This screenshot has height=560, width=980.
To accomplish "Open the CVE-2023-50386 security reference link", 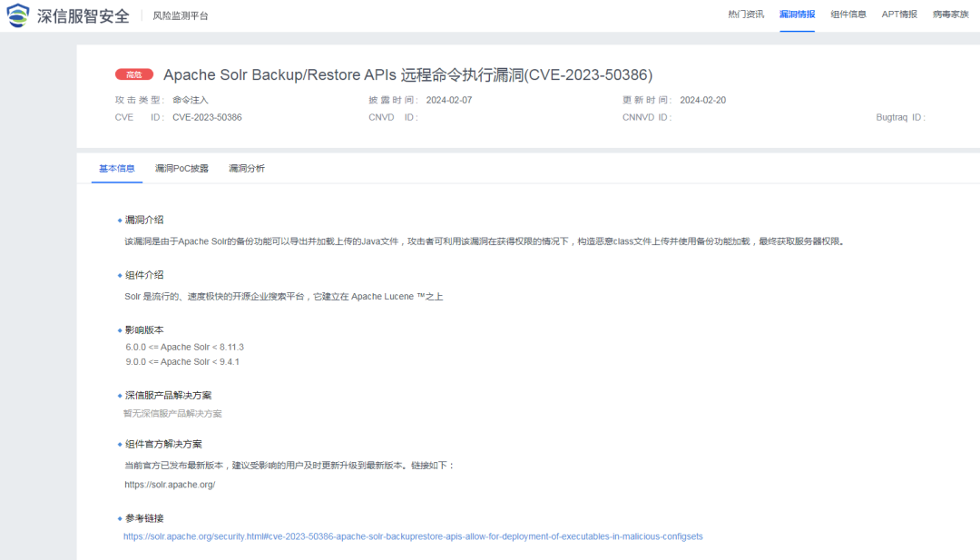I will (413, 536).
